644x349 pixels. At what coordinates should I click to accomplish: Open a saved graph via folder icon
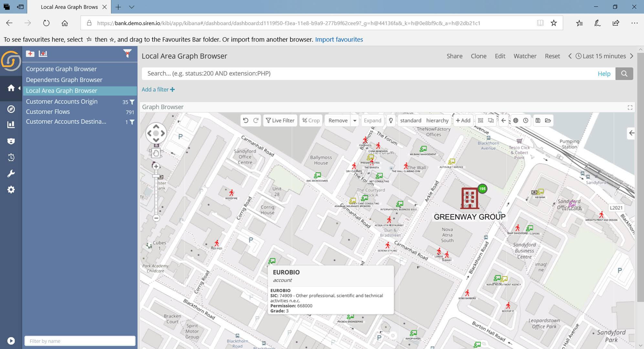pyautogui.click(x=548, y=121)
